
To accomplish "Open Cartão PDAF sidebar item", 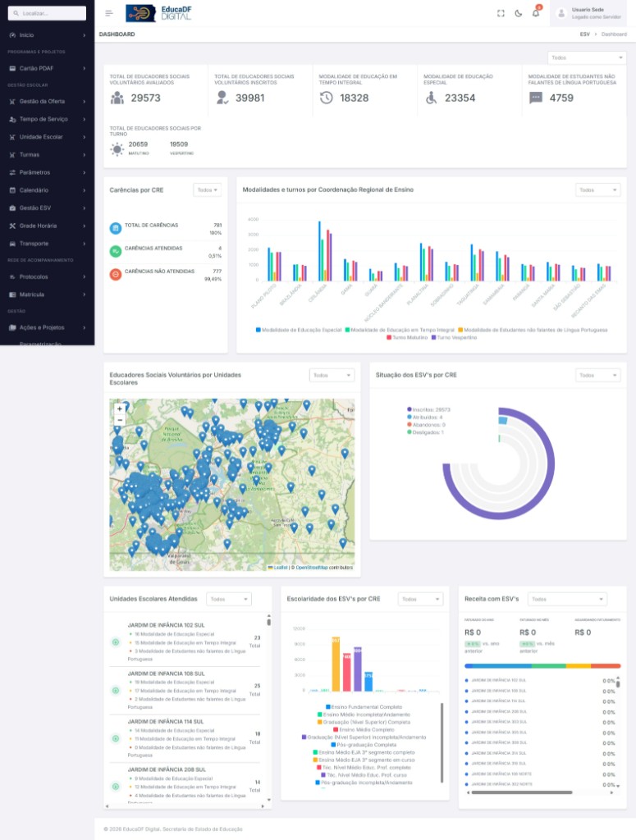I will click(47, 68).
